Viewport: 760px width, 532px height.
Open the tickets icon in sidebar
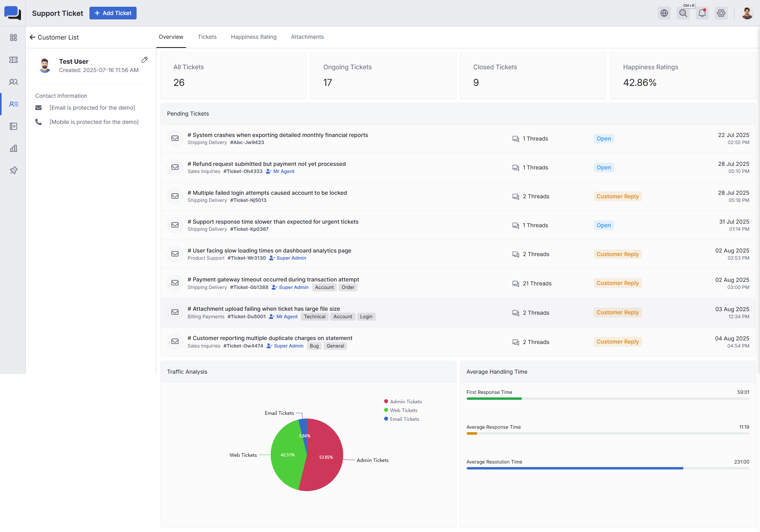coord(13,60)
